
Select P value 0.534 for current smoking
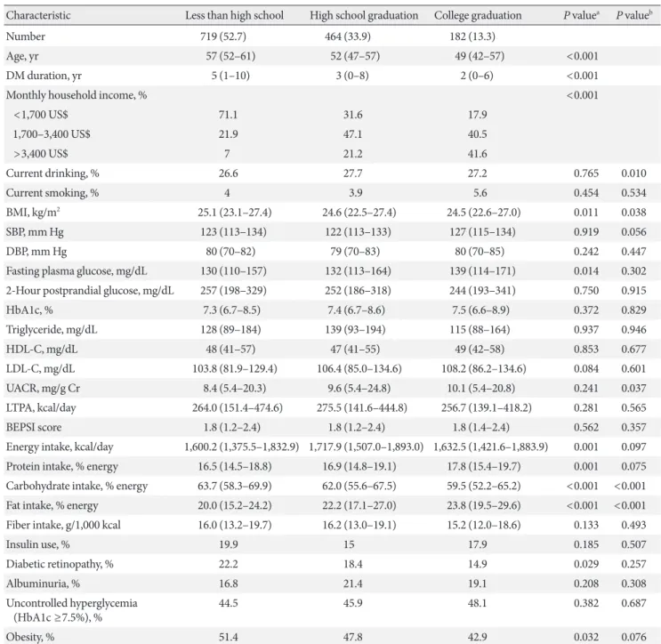click(x=633, y=193)
